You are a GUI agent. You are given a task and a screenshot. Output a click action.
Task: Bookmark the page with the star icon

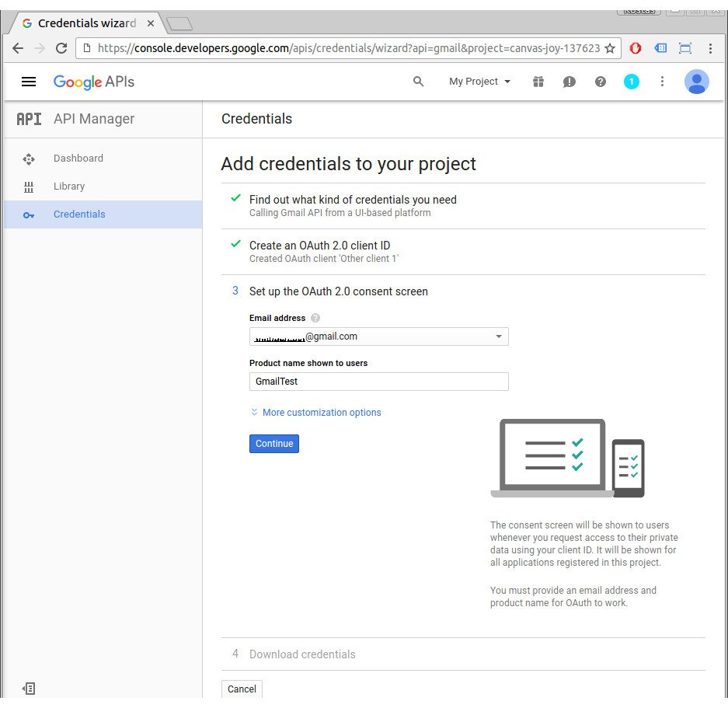[x=610, y=48]
